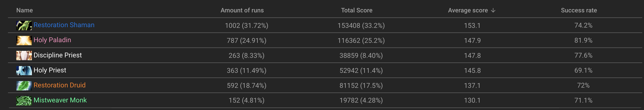Click the Holy Priest spec icon
644x110 pixels.
coord(24,70)
